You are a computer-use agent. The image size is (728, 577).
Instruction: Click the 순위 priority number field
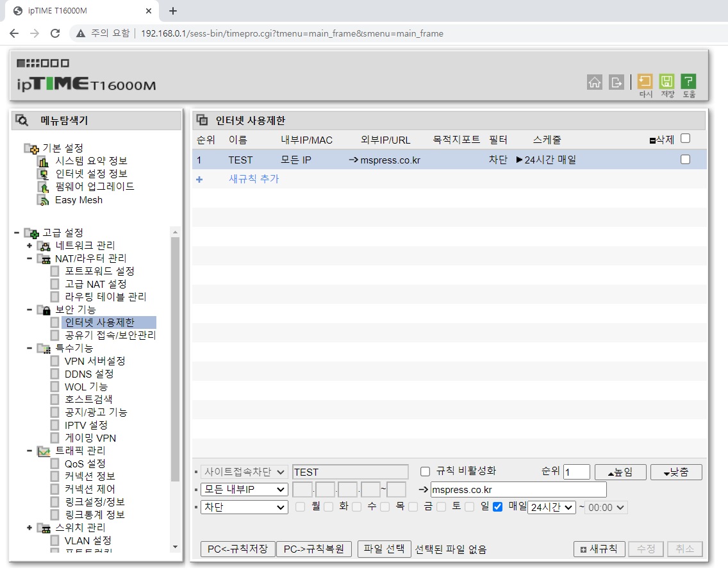coord(577,472)
